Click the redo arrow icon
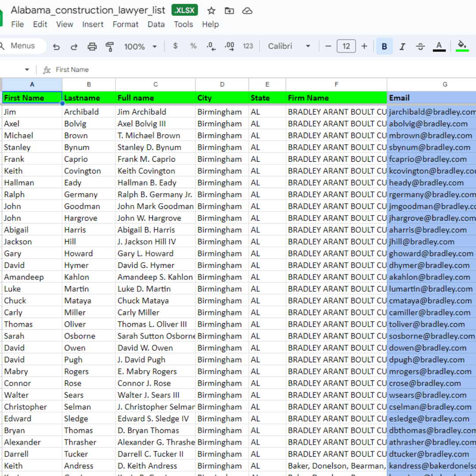 pyautogui.click(x=74, y=46)
